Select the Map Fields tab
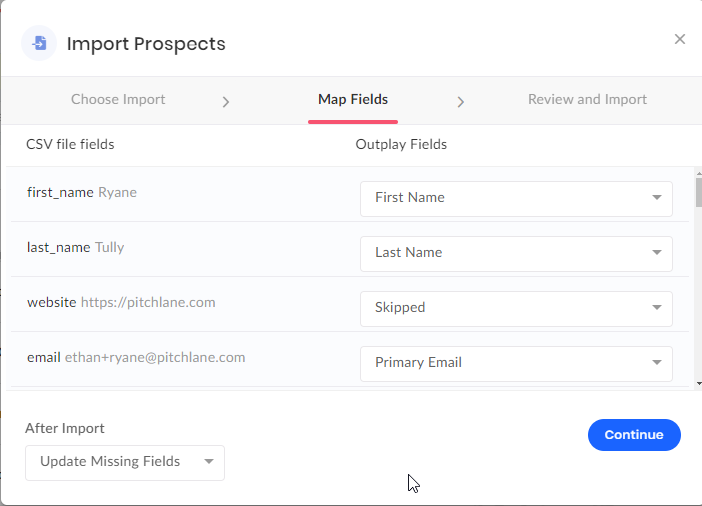Image resolution: width=702 pixels, height=506 pixels. click(353, 99)
